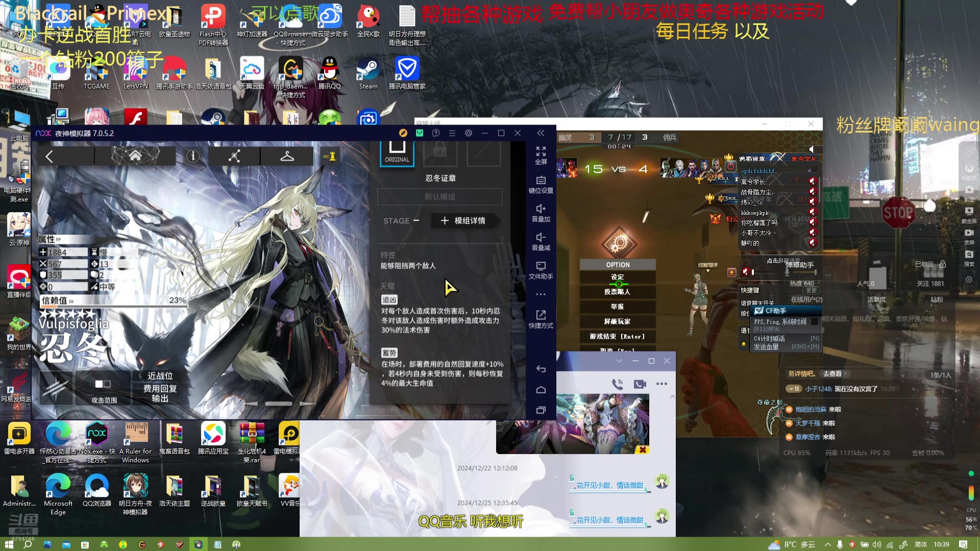The width and height of the screenshot is (980, 551).
Task: Select 游戏结束 [Enter] in OPTION menu
Action: [618, 336]
